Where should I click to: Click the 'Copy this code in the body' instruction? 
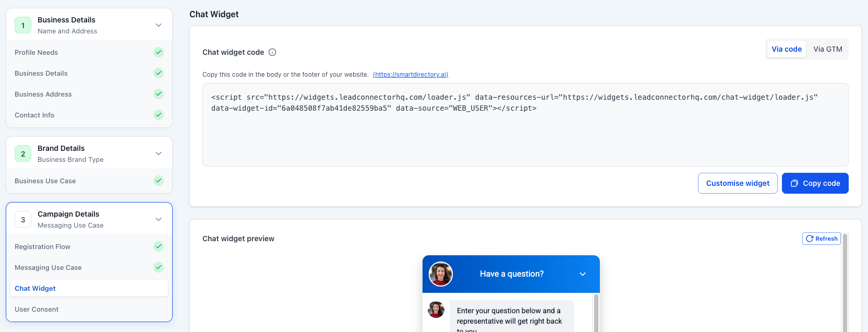[x=285, y=75]
